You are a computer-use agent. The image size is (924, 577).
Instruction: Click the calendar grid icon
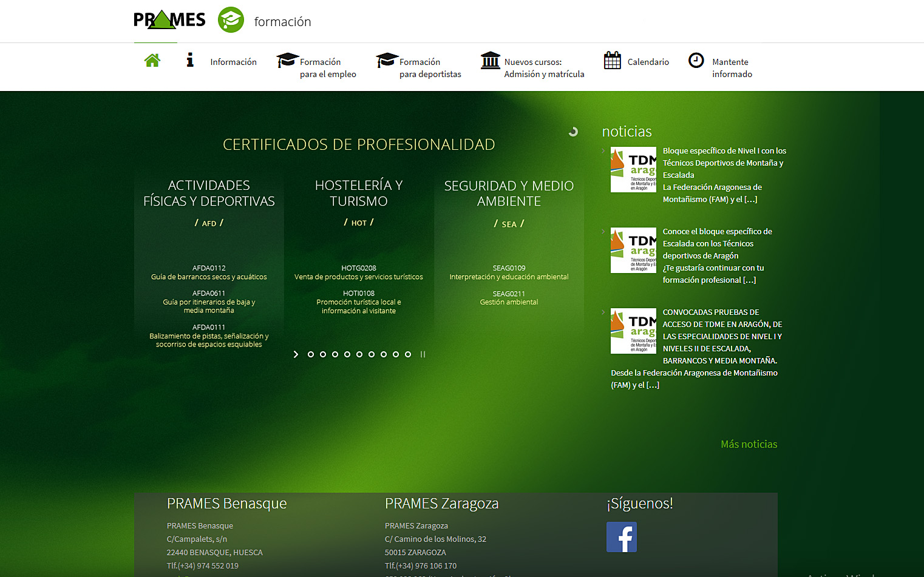click(x=613, y=60)
